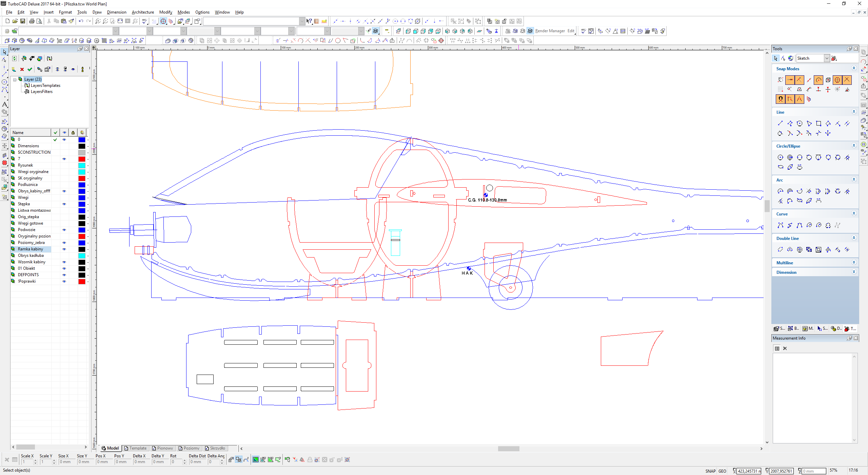868x475 pixels.
Task: Select the first Double Line tool
Action: coord(780,250)
